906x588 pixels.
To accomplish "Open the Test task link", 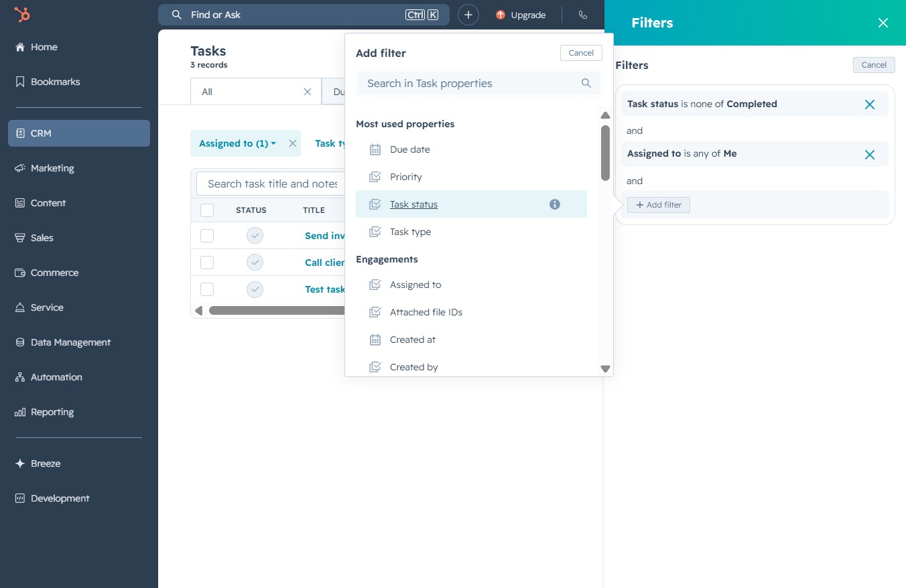I will (325, 289).
